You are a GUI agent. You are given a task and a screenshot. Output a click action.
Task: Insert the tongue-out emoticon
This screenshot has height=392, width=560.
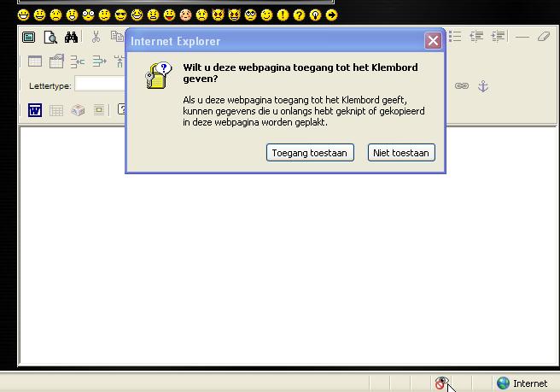169,15
